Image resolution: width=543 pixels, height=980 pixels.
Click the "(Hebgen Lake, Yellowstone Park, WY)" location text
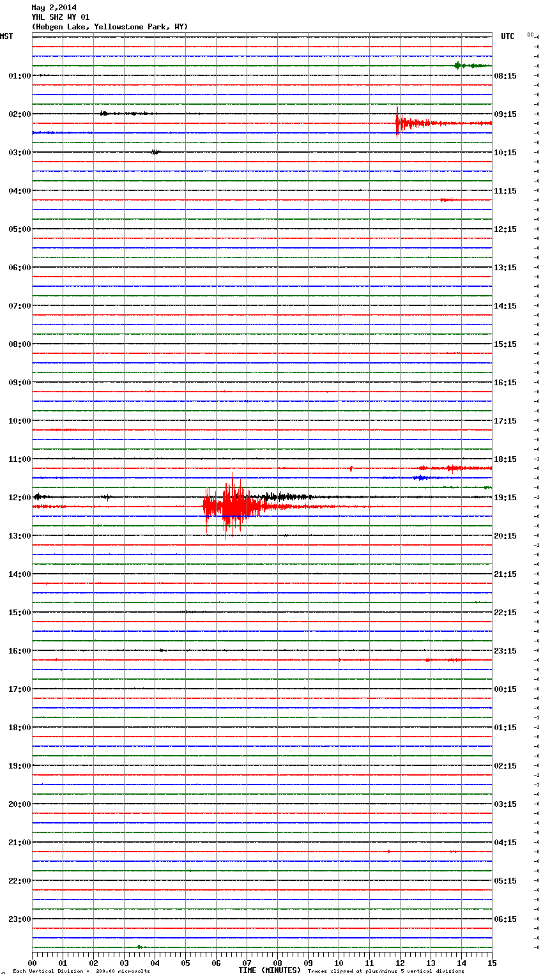(x=110, y=27)
